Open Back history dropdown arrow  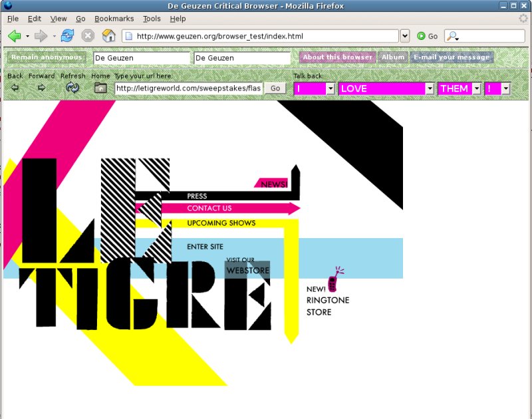pos(27,36)
